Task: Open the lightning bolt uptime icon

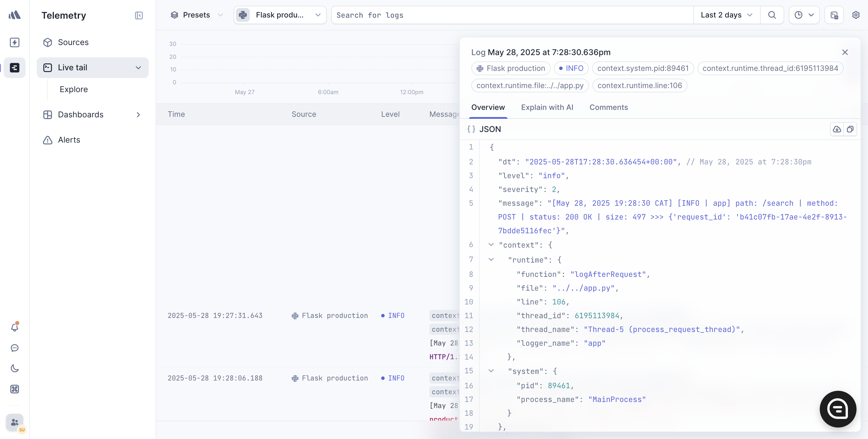Action: [14, 42]
